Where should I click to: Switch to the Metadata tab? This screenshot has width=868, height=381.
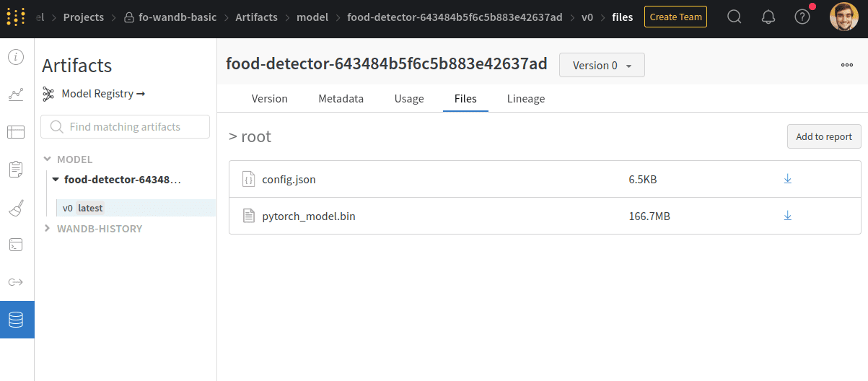coord(341,99)
